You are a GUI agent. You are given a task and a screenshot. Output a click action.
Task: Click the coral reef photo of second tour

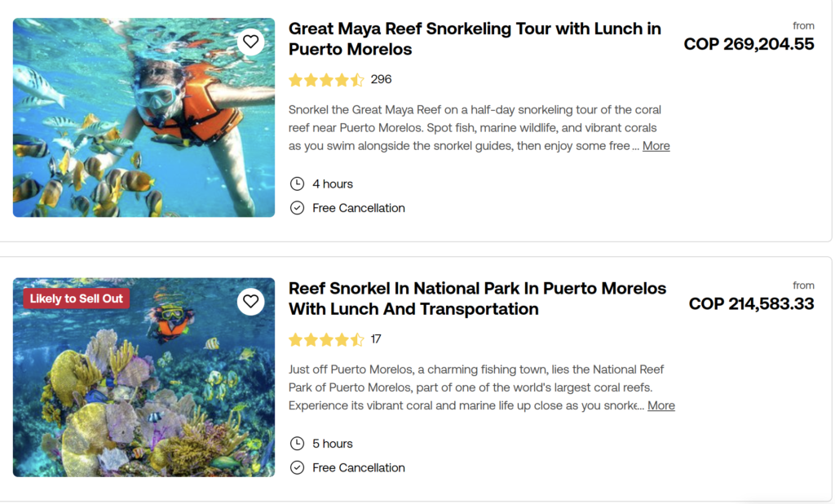click(144, 391)
